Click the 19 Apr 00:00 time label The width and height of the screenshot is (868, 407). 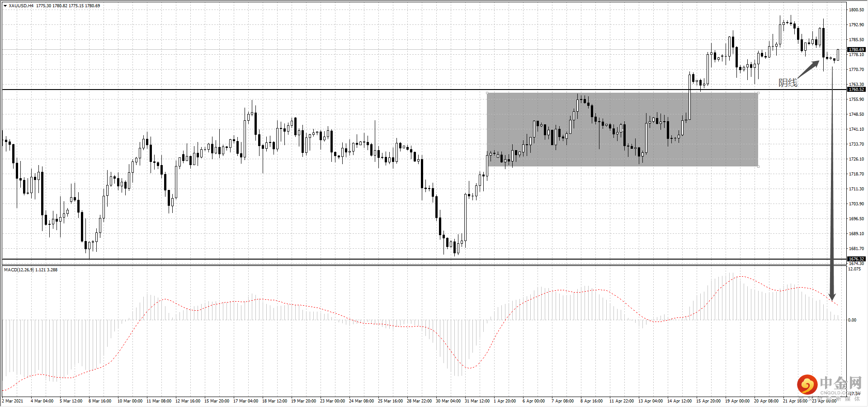click(x=737, y=401)
